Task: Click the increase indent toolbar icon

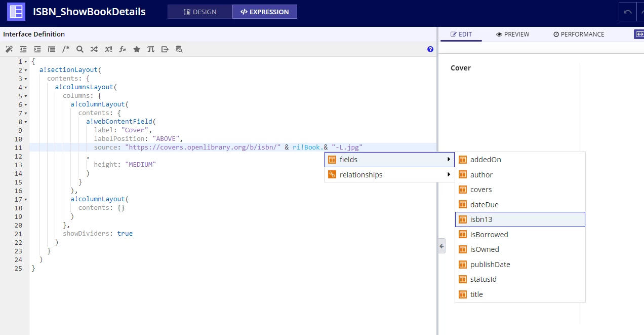Action: [37, 49]
